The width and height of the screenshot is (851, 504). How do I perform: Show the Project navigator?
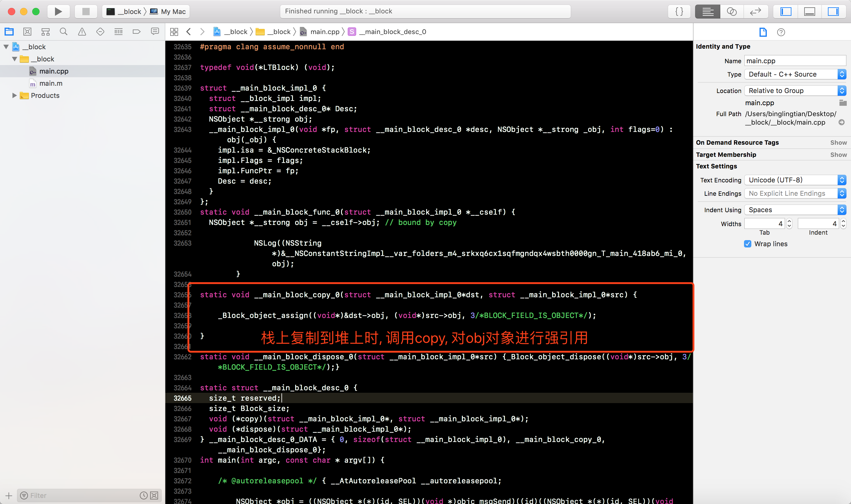click(9, 32)
